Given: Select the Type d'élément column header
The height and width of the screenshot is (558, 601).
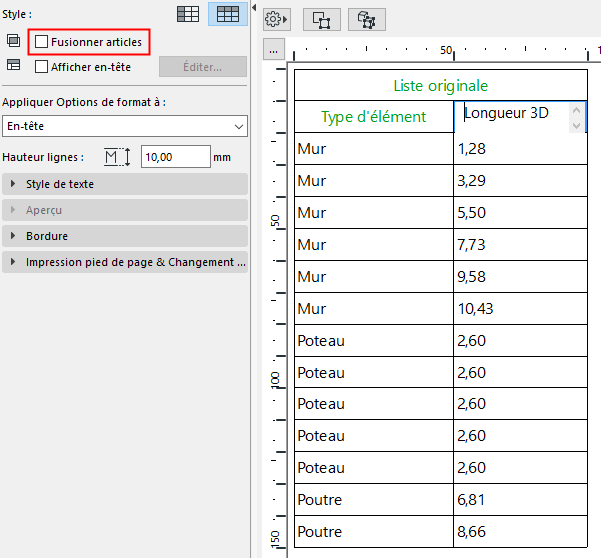Looking at the screenshot, I should (x=373, y=117).
